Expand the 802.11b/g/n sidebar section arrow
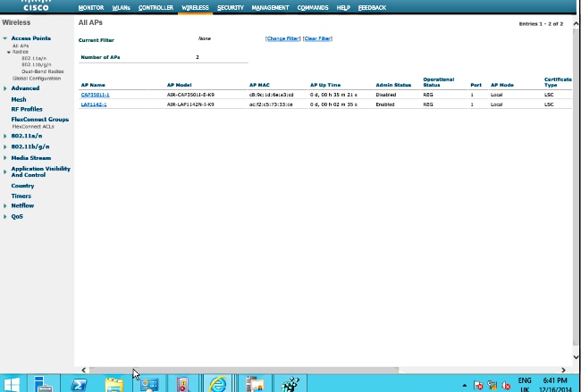Viewport: 581px width, 392px height. (4, 147)
